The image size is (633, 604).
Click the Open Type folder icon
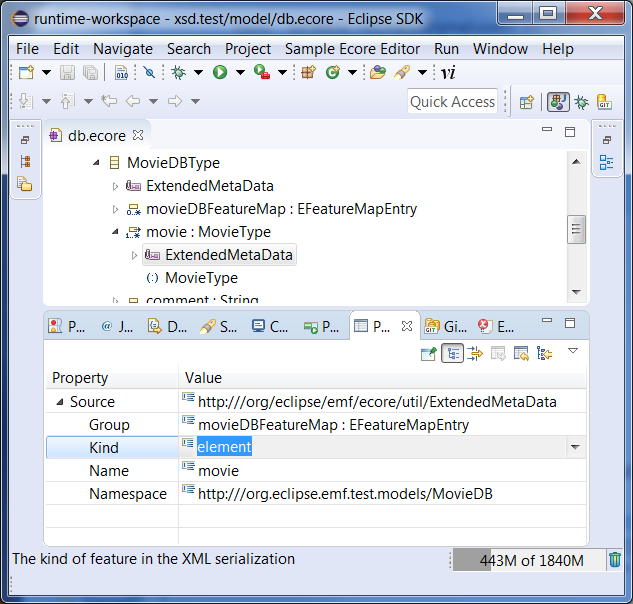coord(377,73)
